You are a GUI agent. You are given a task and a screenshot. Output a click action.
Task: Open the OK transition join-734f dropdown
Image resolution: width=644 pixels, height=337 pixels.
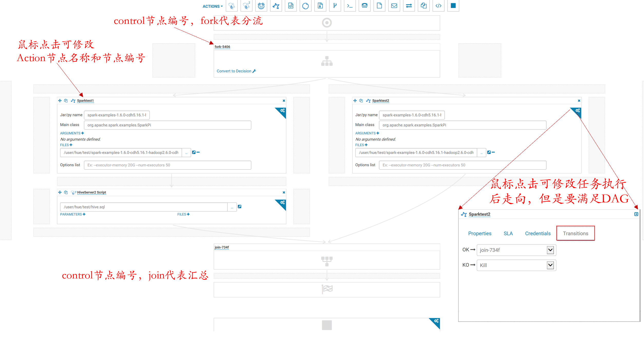tap(516, 250)
